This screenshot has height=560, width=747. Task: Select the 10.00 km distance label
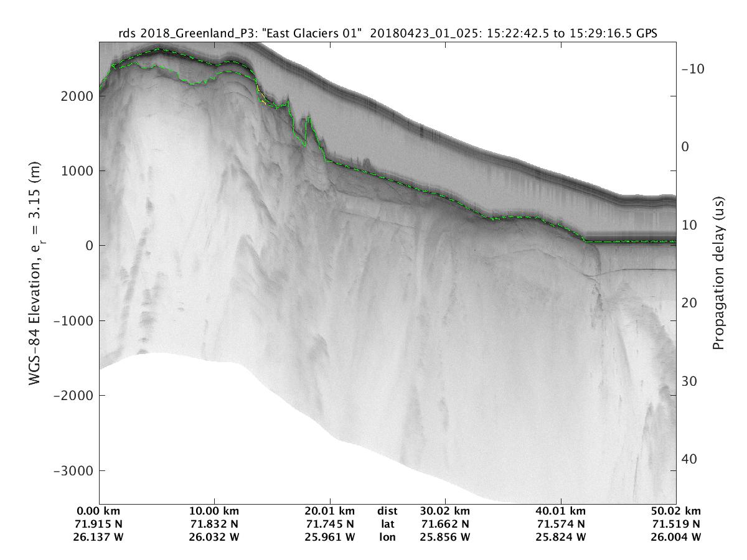(215, 511)
